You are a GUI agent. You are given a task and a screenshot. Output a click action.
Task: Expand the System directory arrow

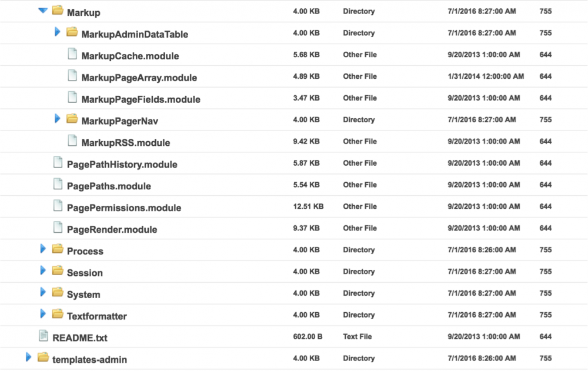[x=43, y=292]
